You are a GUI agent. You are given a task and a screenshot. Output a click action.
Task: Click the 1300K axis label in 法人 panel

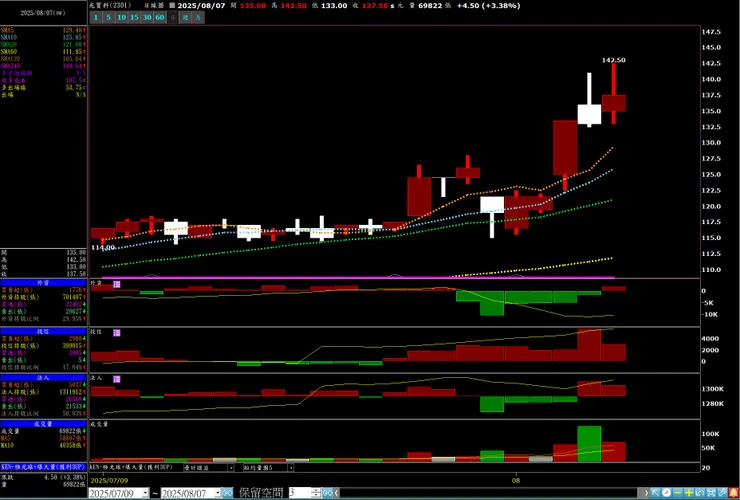pyautogui.click(x=713, y=389)
